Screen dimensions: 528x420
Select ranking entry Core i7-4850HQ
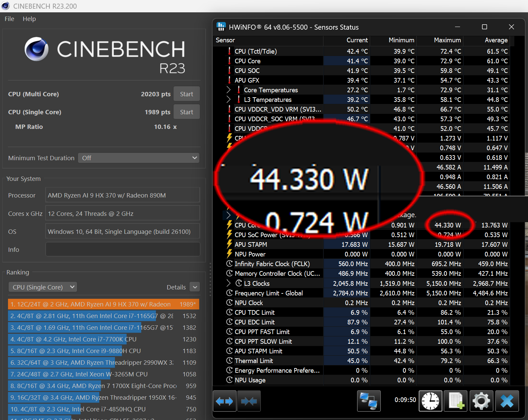(104, 409)
